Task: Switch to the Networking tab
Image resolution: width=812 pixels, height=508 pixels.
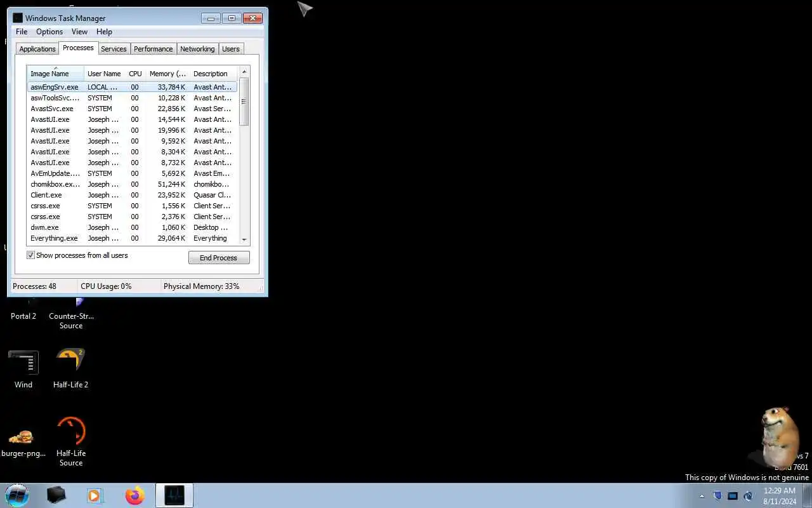Action: (197, 49)
